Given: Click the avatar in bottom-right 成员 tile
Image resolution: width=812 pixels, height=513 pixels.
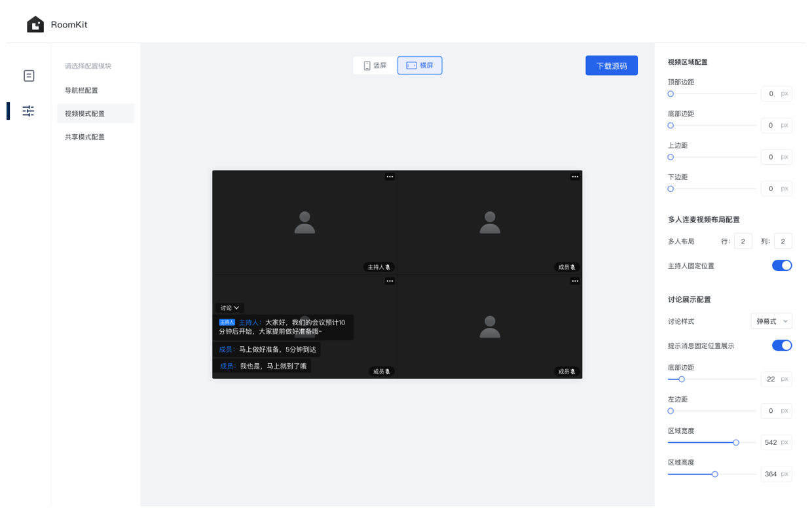Looking at the screenshot, I should tap(490, 327).
